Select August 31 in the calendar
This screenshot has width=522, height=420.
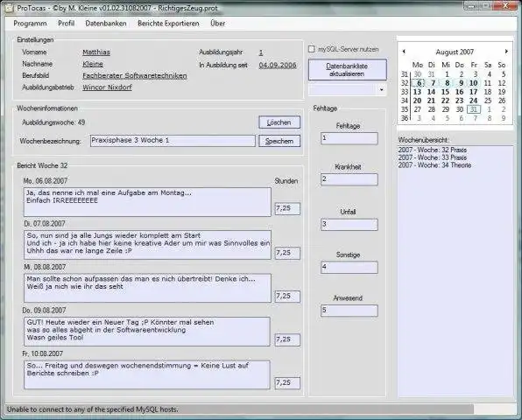474,109
